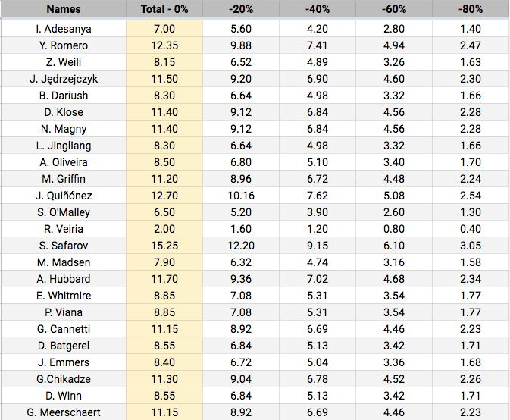Image resolution: width=510 pixels, height=420 pixels.
Task: Select the -40% column header
Action: point(317,10)
